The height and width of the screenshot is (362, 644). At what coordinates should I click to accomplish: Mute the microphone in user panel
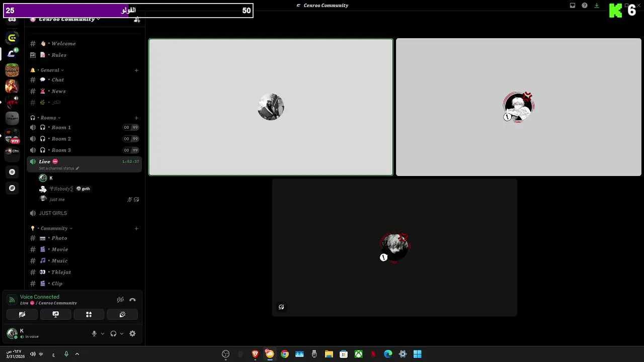click(94, 333)
